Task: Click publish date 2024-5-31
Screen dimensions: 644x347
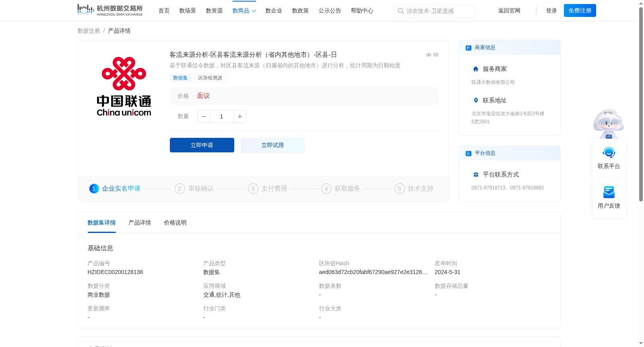Action: [448, 272]
